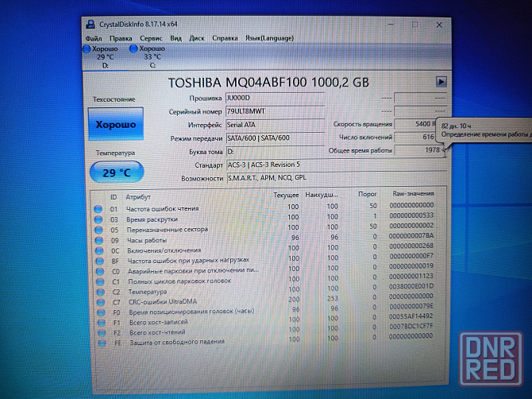The width and height of the screenshot is (532, 399).
Task: Click the Порог column header
Action: coord(368,194)
